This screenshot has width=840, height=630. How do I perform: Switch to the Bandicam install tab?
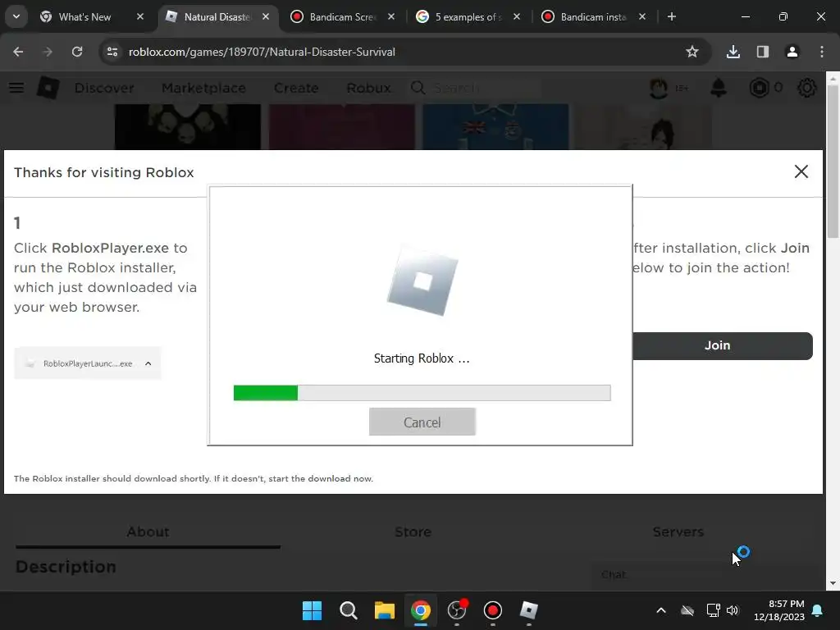596,17
